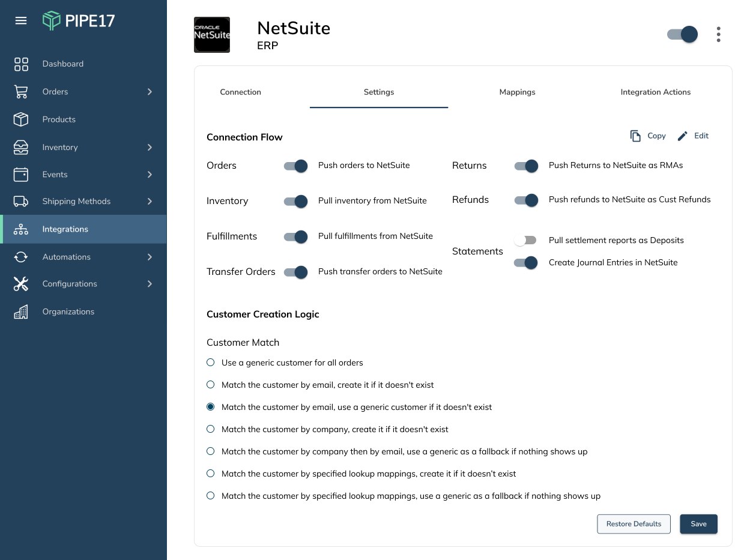Expand the Inventory sidebar chevron
This screenshot has width=747, height=560.
point(150,148)
